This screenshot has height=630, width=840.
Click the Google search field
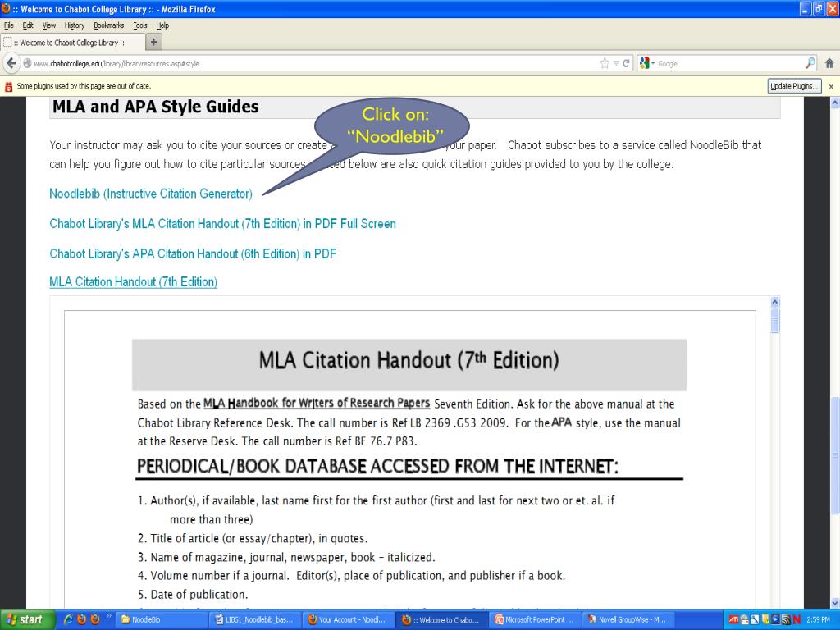coord(729,63)
